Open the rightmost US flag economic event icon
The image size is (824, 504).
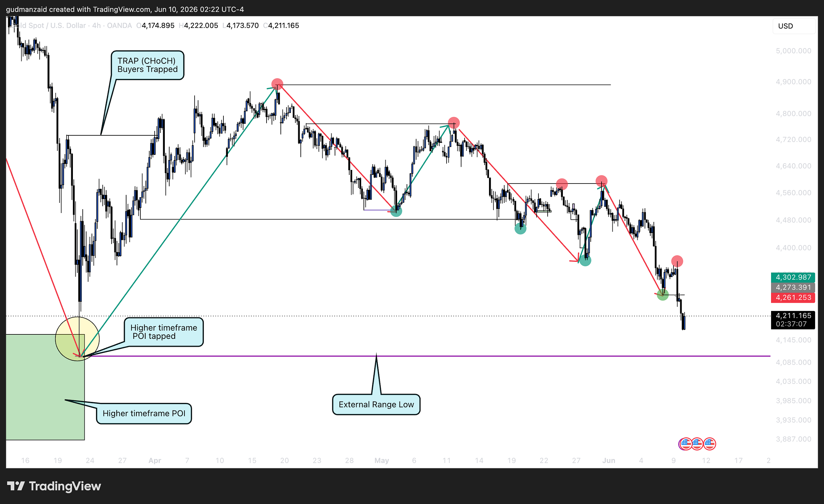[710, 444]
